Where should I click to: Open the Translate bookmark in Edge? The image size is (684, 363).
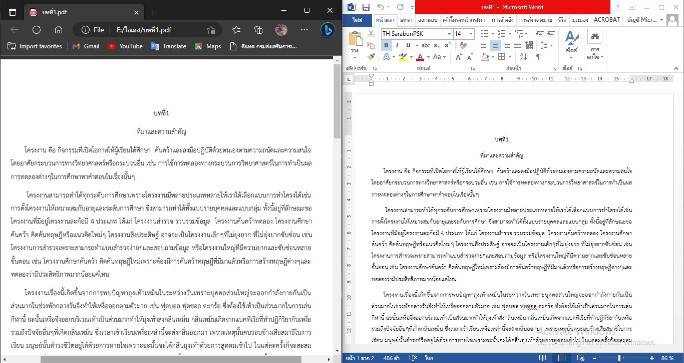coord(168,46)
